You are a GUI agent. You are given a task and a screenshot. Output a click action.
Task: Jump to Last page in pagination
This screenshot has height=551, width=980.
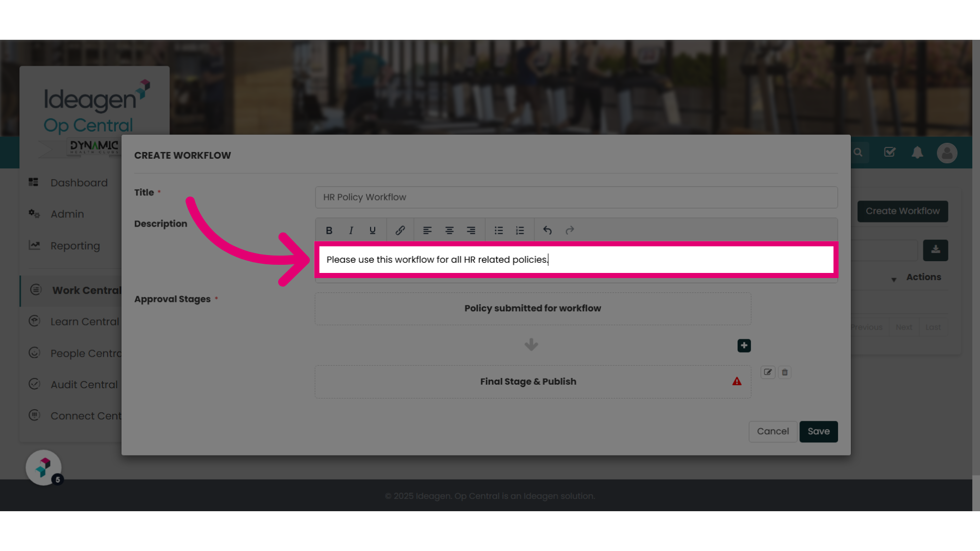[x=933, y=328]
